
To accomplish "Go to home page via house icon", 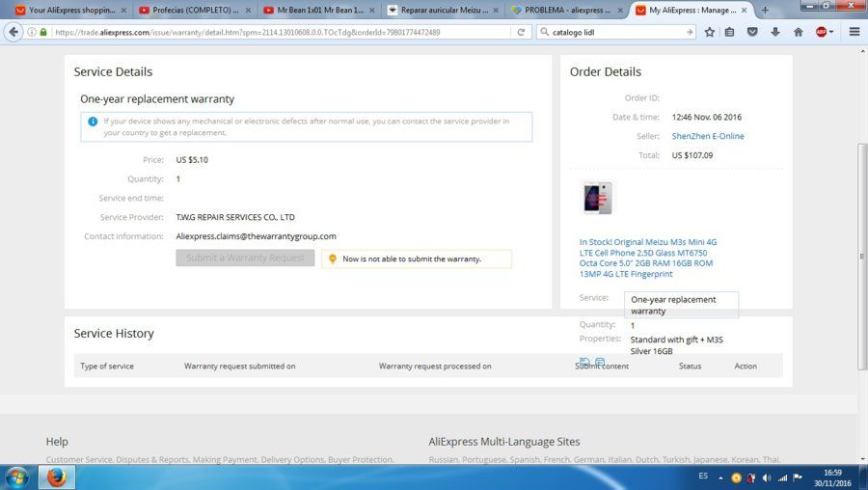I will [799, 32].
